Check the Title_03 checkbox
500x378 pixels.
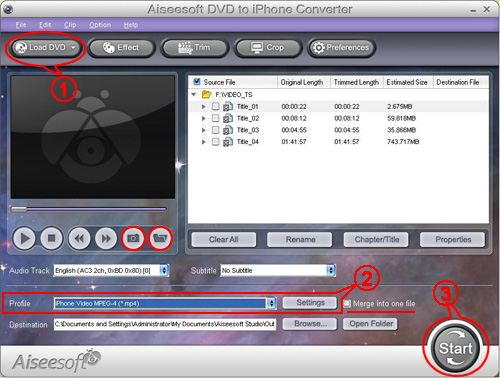coord(216,130)
